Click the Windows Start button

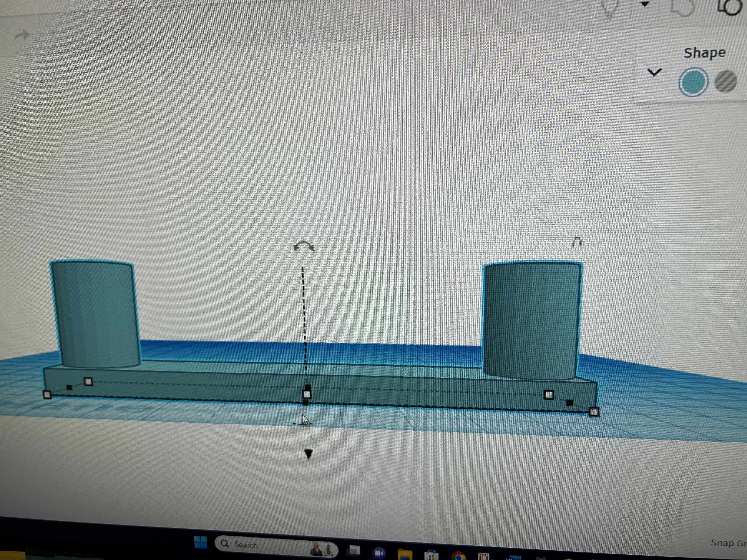tap(201, 542)
